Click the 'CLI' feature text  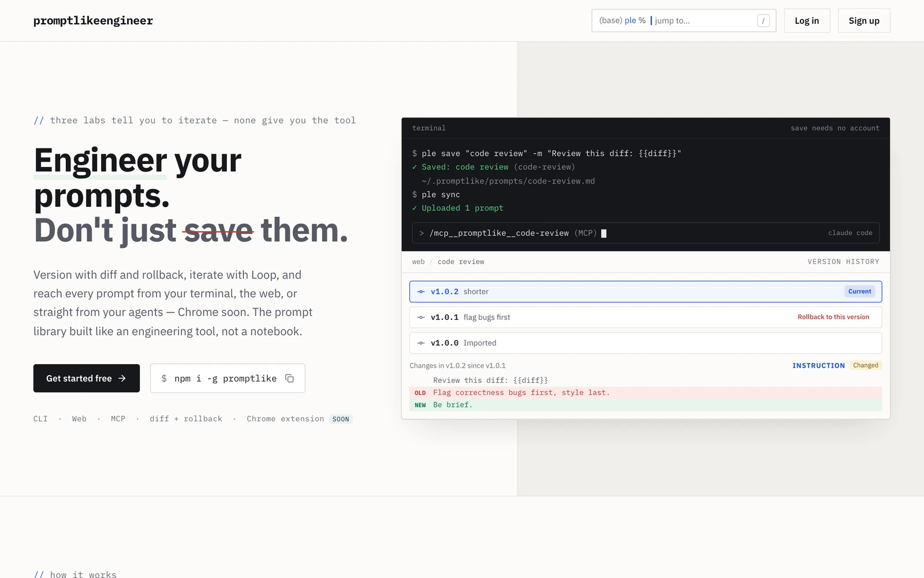(x=40, y=419)
